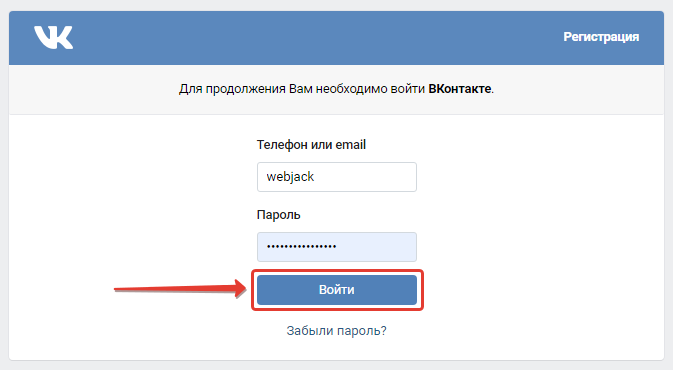Click the masked password dots
Image resolution: width=673 pixels, height=370 pixels.
click(301, 246)
